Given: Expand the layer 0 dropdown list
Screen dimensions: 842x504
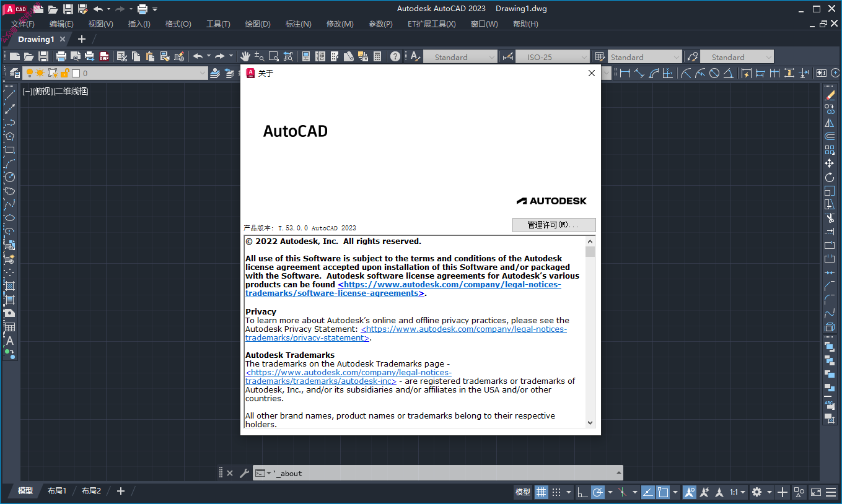Looking at the screenshot, I should 203,73.
